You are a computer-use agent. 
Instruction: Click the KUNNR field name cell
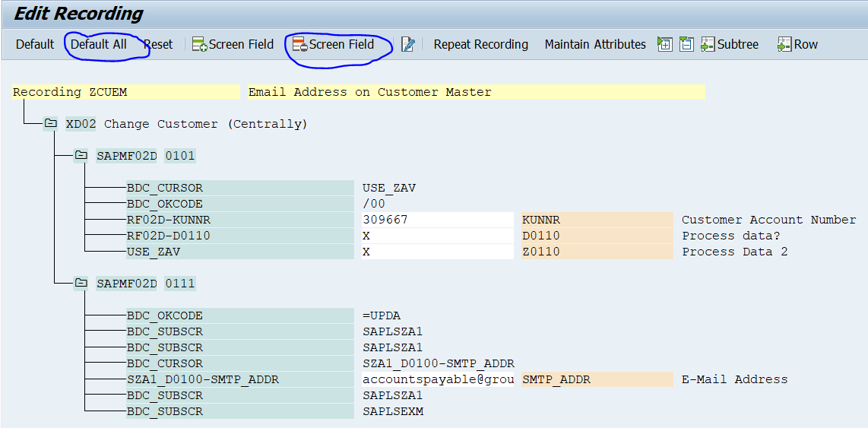coord(597,220)
